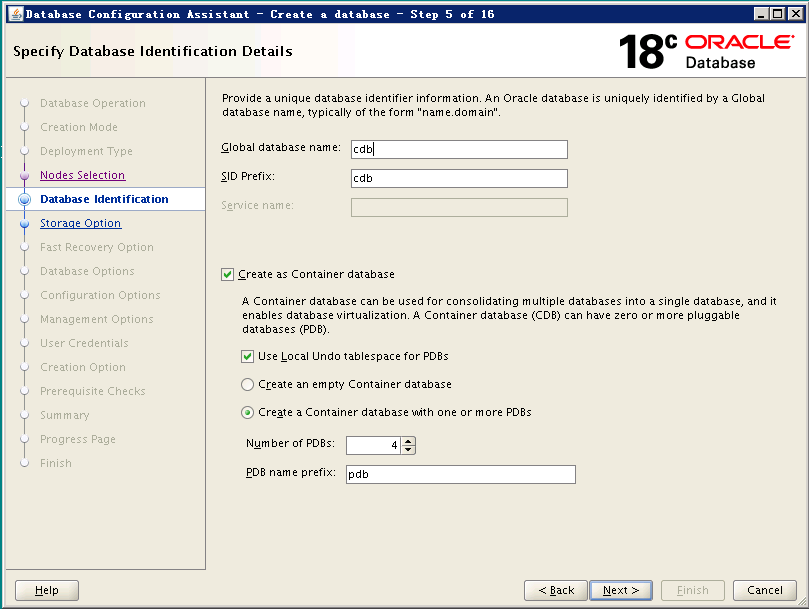This screenshot has height=609, width=809.
Task: Click the Fast Recovery Option step
Action: pyautogui.click(x=97, y=247)
